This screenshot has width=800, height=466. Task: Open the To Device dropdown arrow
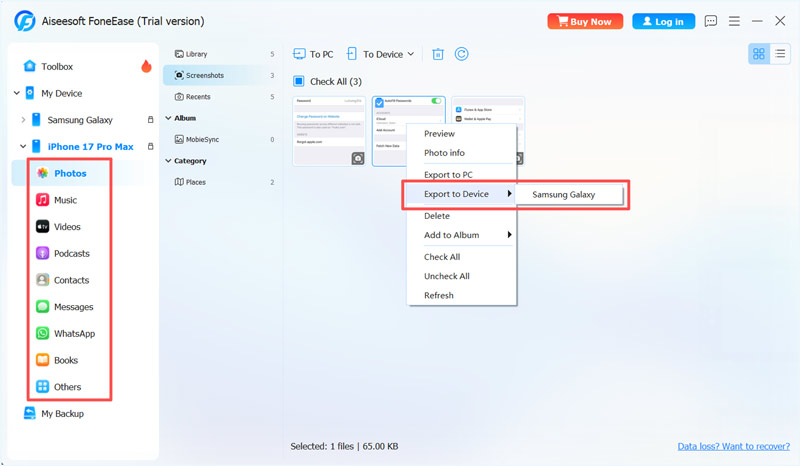tap(411, 54)
